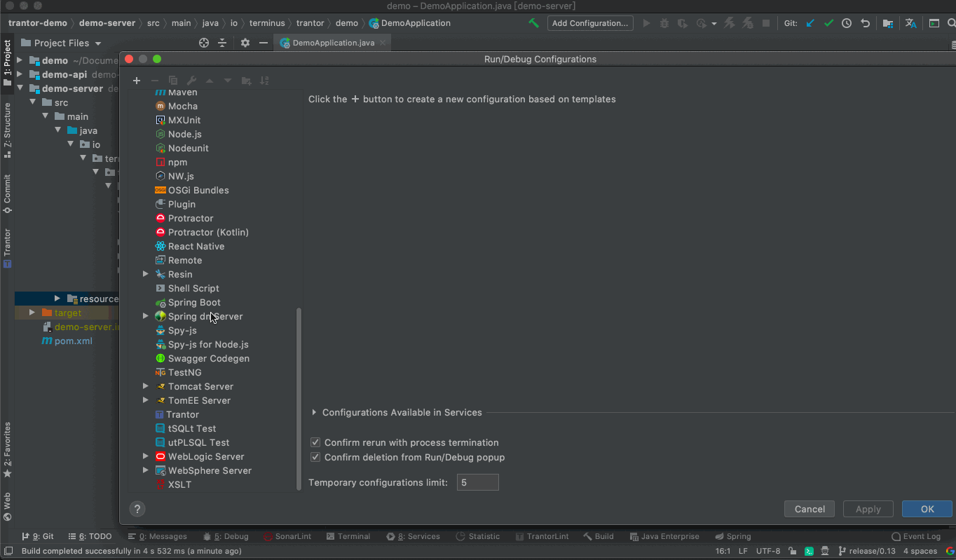Click the remove configuration minus icon
The image size is (956, 560).
pos(155,81)
